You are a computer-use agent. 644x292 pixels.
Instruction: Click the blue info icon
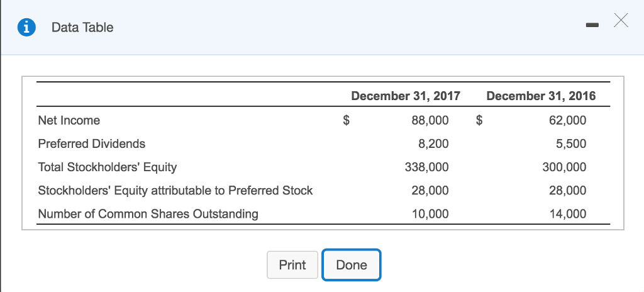pyautogui.click(x=26, y=27)
